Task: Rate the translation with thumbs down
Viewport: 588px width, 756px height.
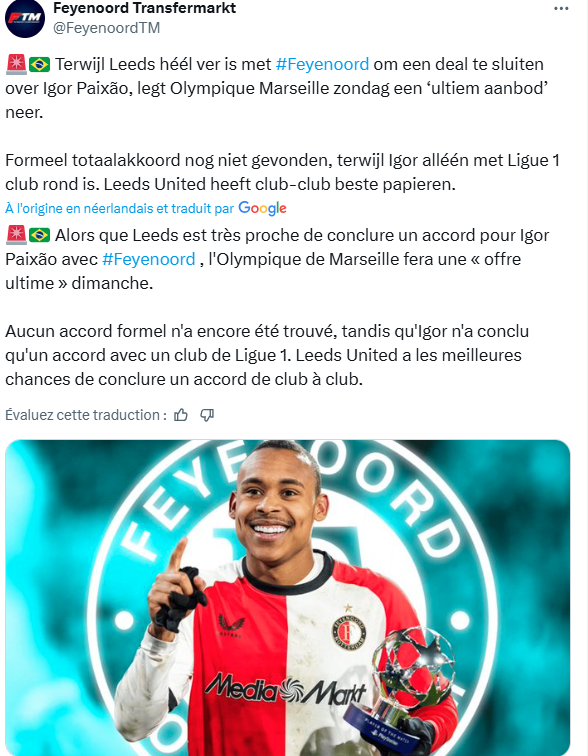Action: click(207, 415)
